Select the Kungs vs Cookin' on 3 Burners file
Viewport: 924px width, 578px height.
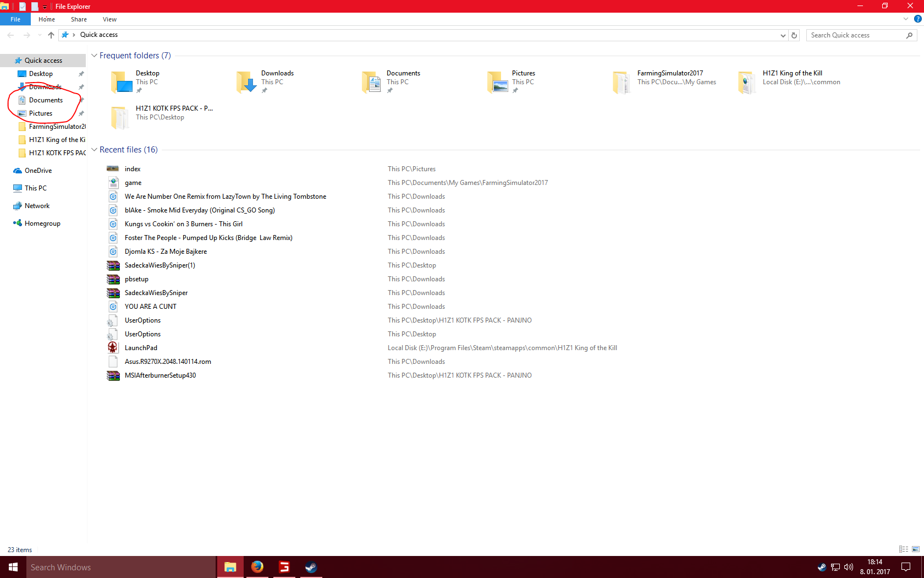tap(184, 224)
